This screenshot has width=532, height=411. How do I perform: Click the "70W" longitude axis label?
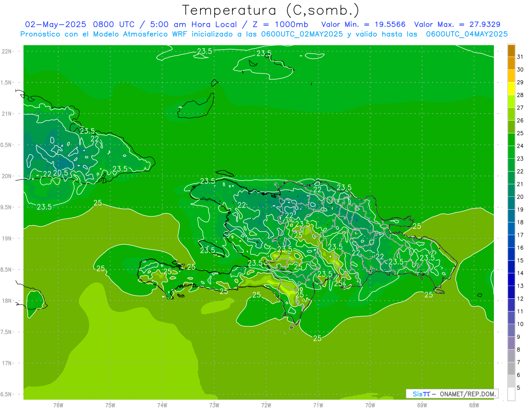(x=370, y=405)
